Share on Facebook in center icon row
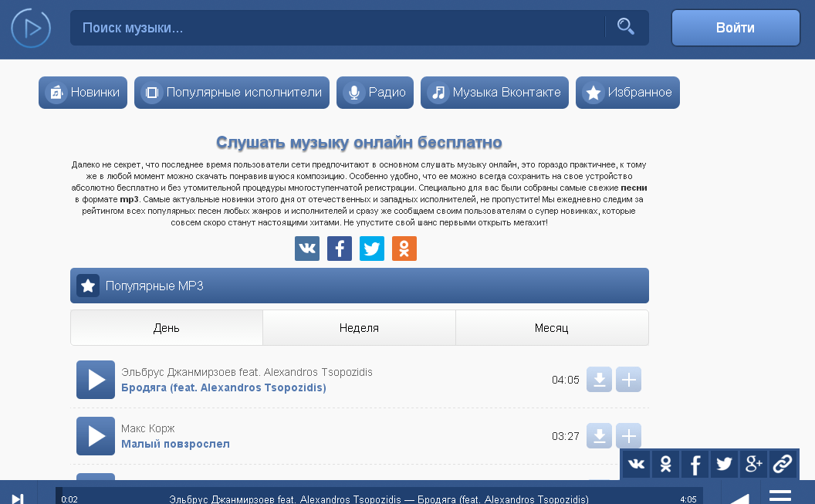This screenshot has width=815, height=504. (340, 249)
